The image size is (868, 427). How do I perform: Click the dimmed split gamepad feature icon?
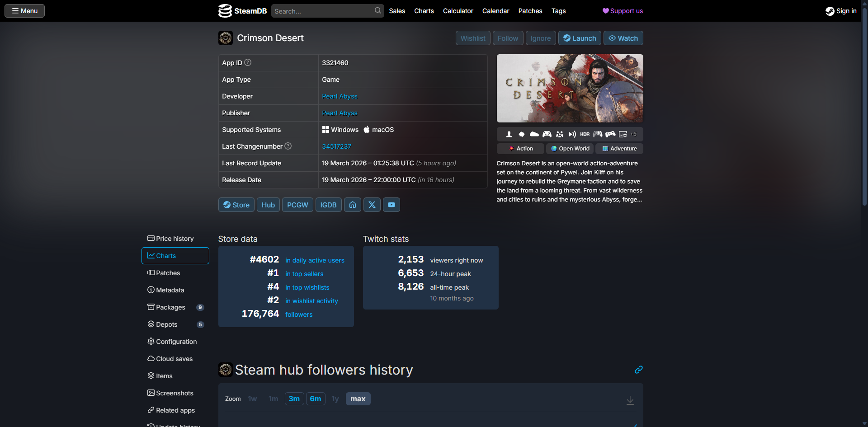tap(598, 134)
